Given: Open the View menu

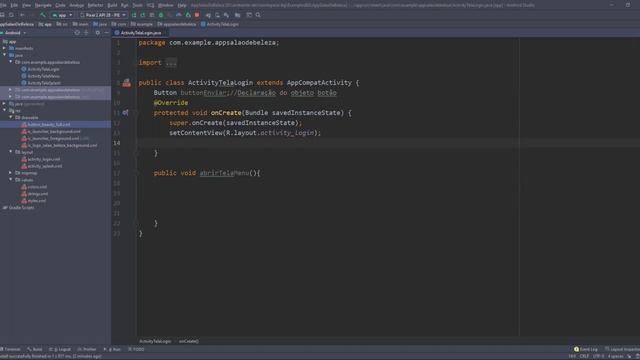Looking at the screenshot, I should pyautogui.click(x=27, y=5).
